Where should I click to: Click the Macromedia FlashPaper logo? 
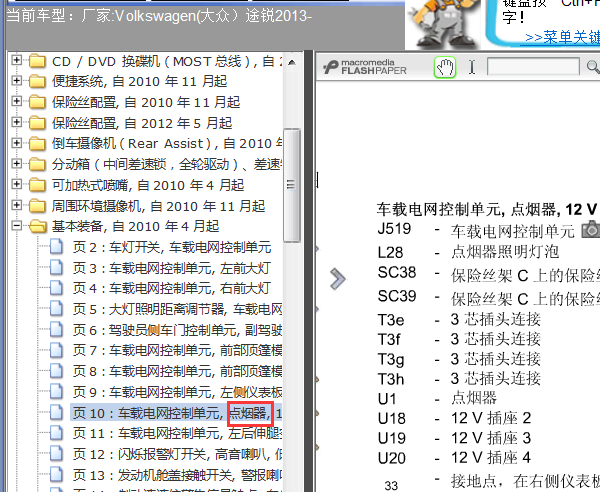(x=365, y=67)
